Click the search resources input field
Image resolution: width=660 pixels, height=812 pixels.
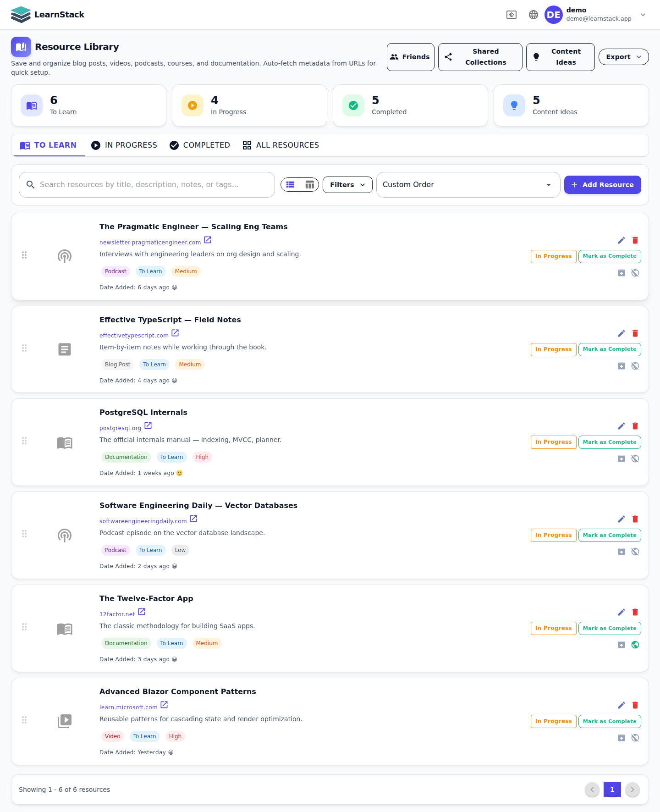pyautogui.click(x=147, y=185)
